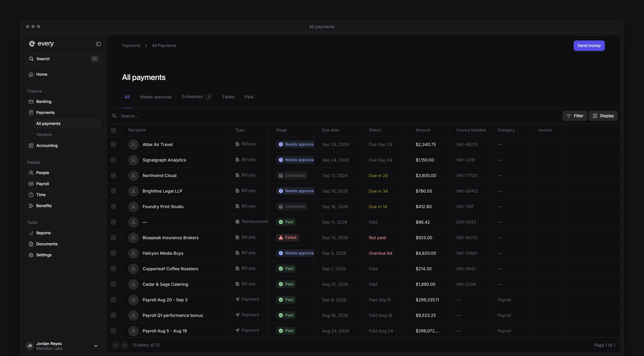Go to the next page arrow
The height and width of the screenshot is (356, 644).
click(125, 345)
